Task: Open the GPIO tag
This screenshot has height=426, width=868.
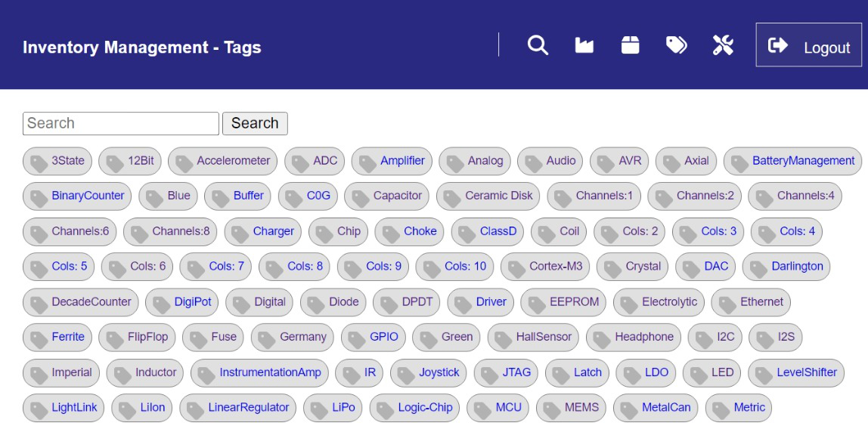Action: (x=373, y=338)
